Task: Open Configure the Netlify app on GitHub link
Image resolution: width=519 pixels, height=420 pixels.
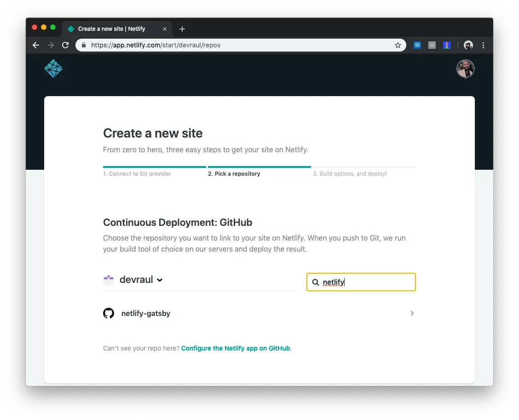Action: 236,348
